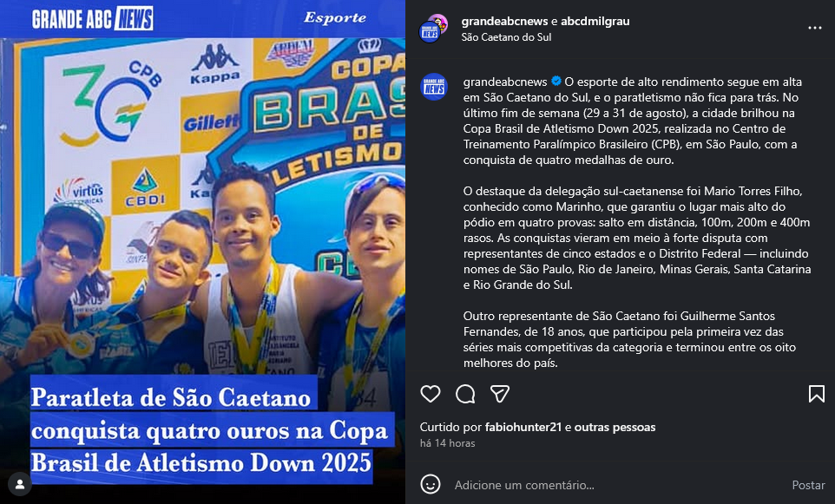Open fabiohunter21's profile from likes
This screenshot has height=504, width=835.
tap(523, 427)
